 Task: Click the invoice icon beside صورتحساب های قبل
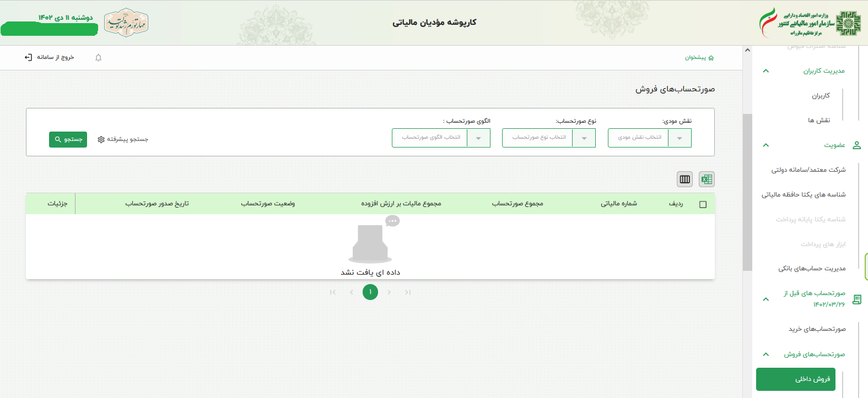click(856, 299)
